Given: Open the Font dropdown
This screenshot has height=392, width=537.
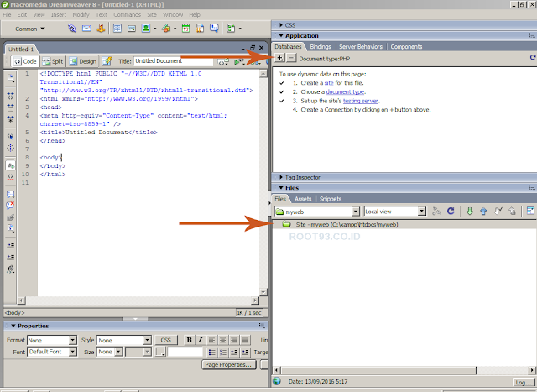Looking at the screenshot, I should click(73, 352).
